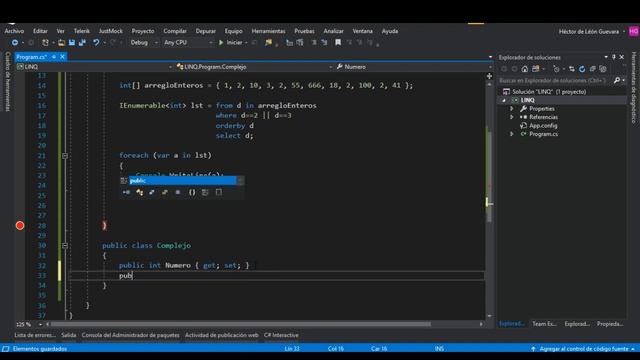Click the Collapse All icon in Solution Explorer
The width and height of the screenshot is (640, 360).
593,69
